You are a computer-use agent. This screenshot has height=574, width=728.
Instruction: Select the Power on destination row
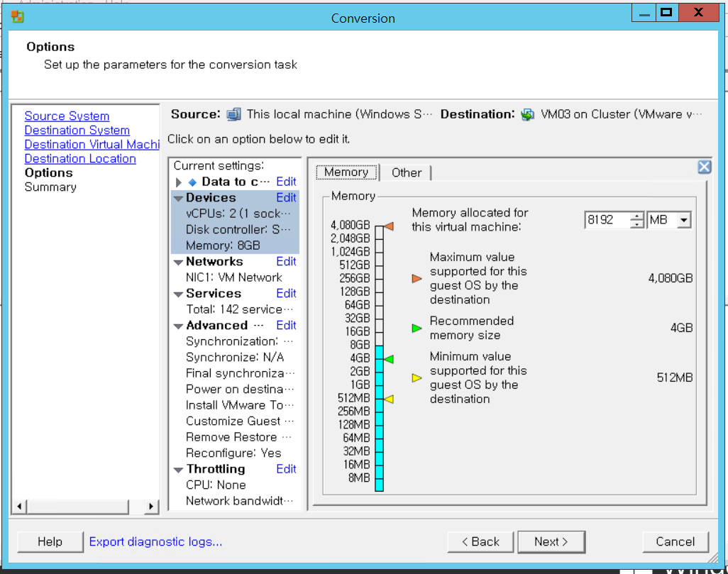click(x=236, y=389)
